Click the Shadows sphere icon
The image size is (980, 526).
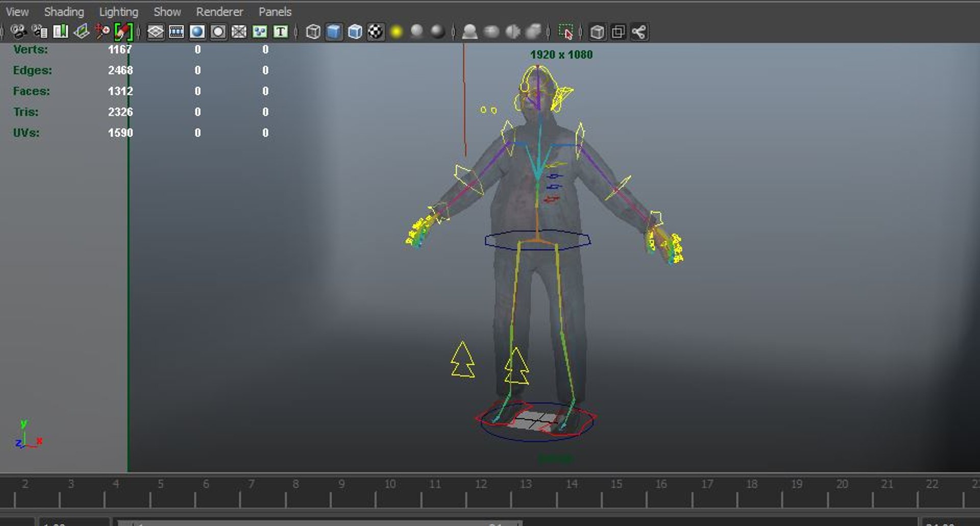pos(417,32)
